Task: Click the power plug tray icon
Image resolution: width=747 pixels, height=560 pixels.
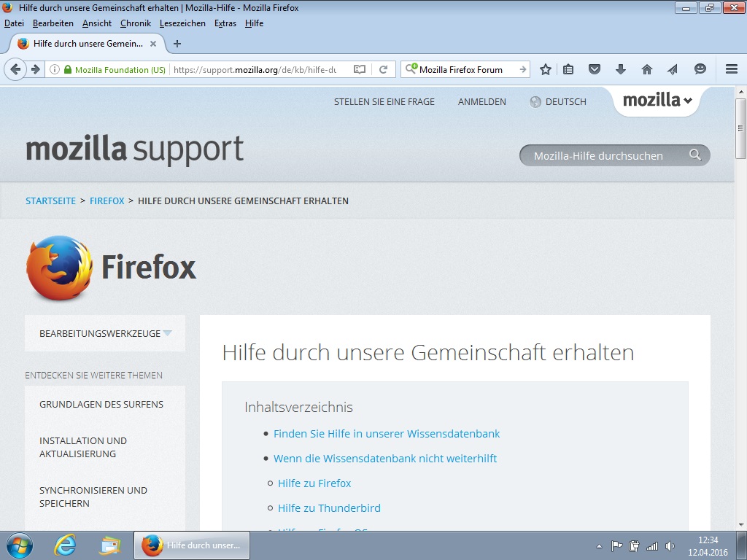Action: [x=634, y=546]
